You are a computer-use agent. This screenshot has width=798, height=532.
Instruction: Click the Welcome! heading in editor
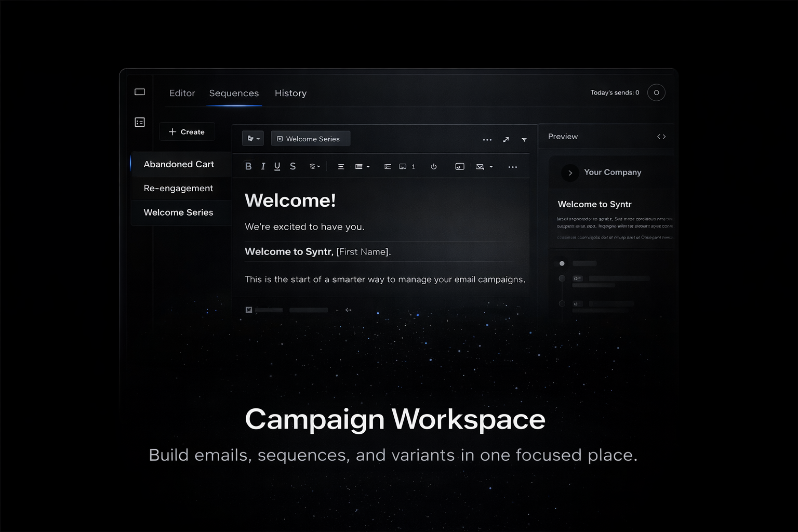point(290,201)
